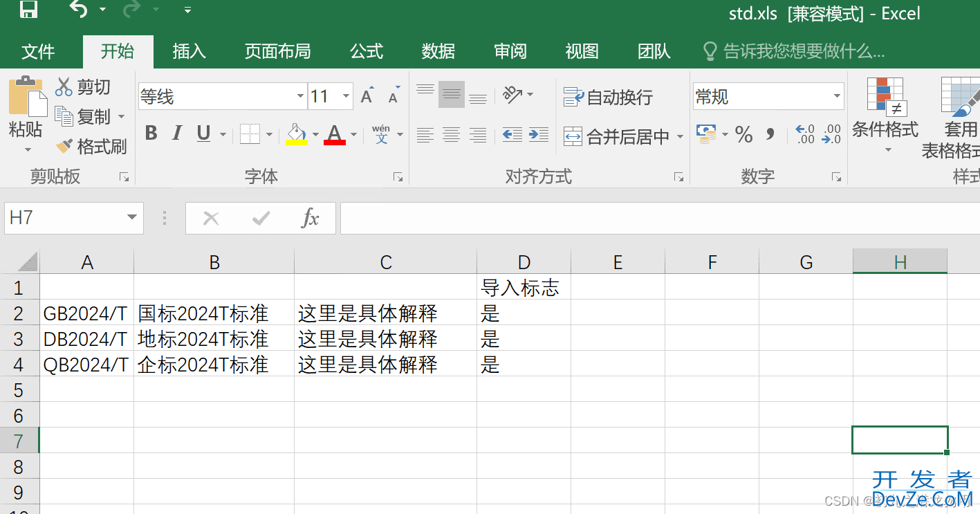Open the font color dropdown arrow
980x514 pixels.
point(353,134)
